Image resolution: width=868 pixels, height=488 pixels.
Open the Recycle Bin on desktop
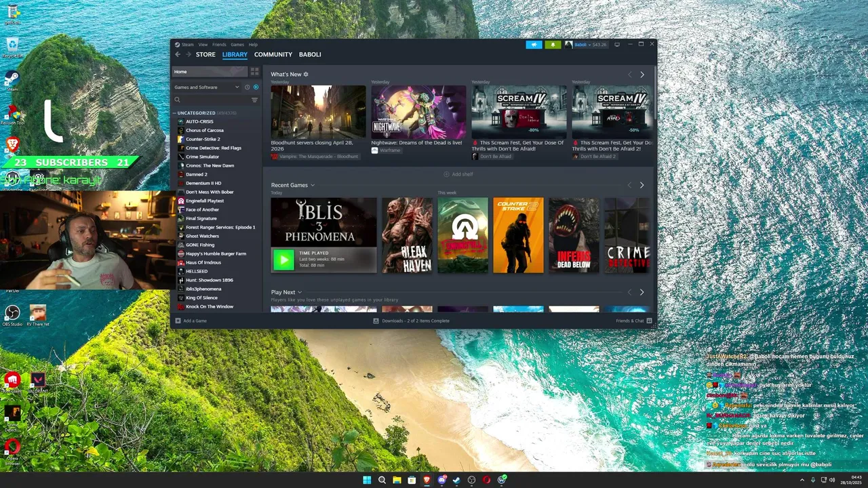click(12, 47)
